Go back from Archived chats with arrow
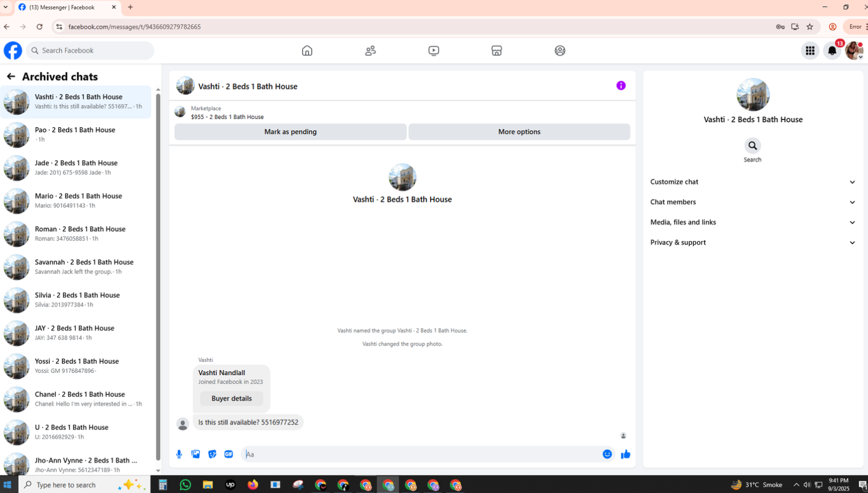The image size is (868, 493). (x=11, y=76)
